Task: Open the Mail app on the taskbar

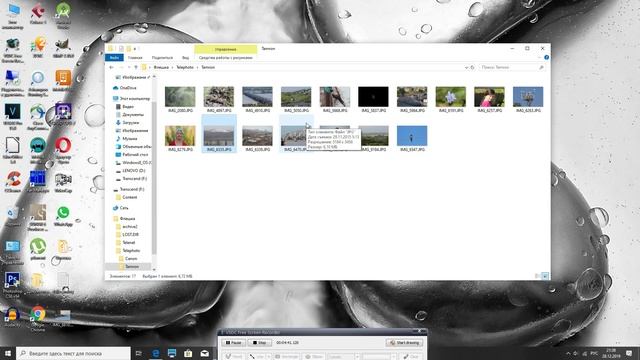Action: click(x=204, y=353)
